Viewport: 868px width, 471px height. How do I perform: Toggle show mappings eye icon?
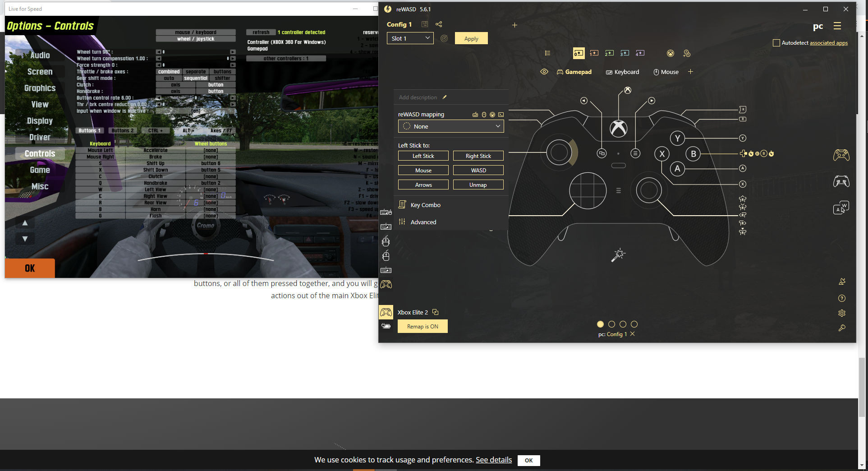coord(544,72)
